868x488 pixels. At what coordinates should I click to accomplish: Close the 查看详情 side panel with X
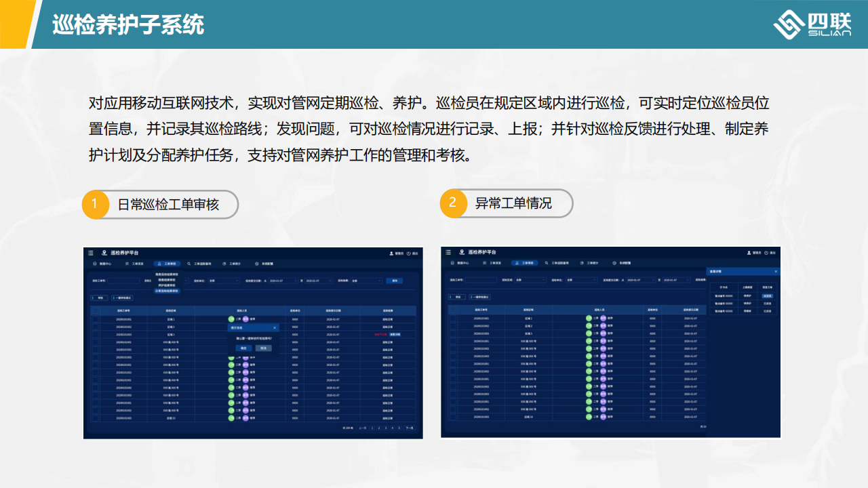pos(776,271)
